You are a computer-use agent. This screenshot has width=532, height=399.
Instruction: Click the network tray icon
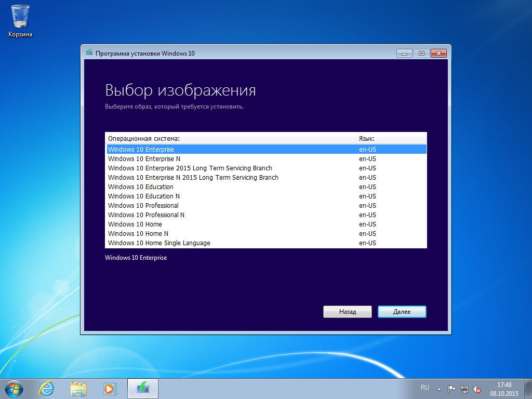pyautogui.click(x=464, y=389)
